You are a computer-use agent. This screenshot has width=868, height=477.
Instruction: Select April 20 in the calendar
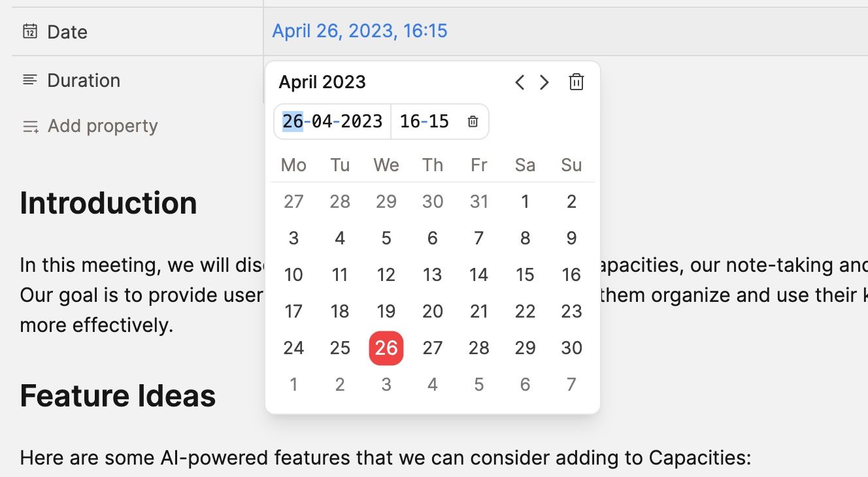click(432, 311)
